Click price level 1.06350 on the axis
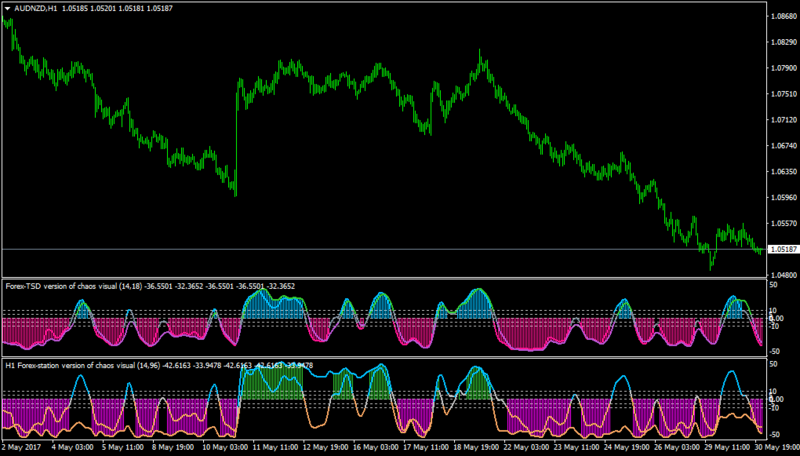 pos(784,172)
